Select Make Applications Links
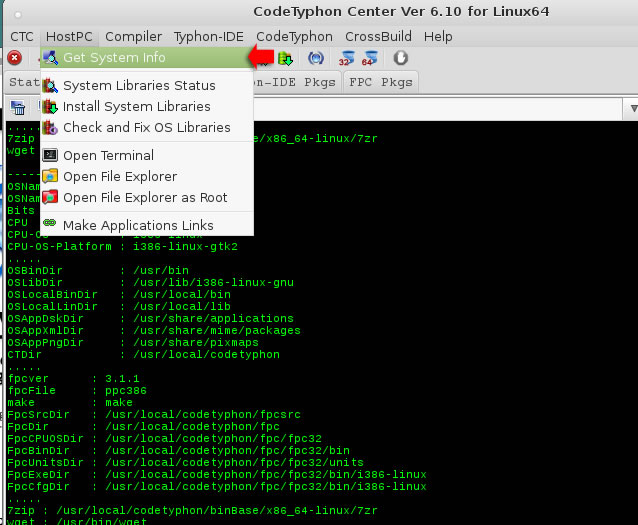 click(146, 225)
